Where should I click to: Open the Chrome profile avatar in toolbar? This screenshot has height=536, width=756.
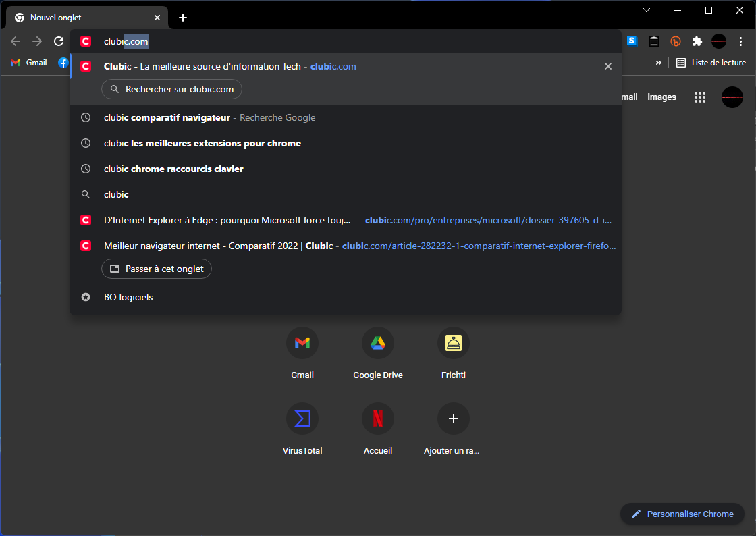pos(719,41)
